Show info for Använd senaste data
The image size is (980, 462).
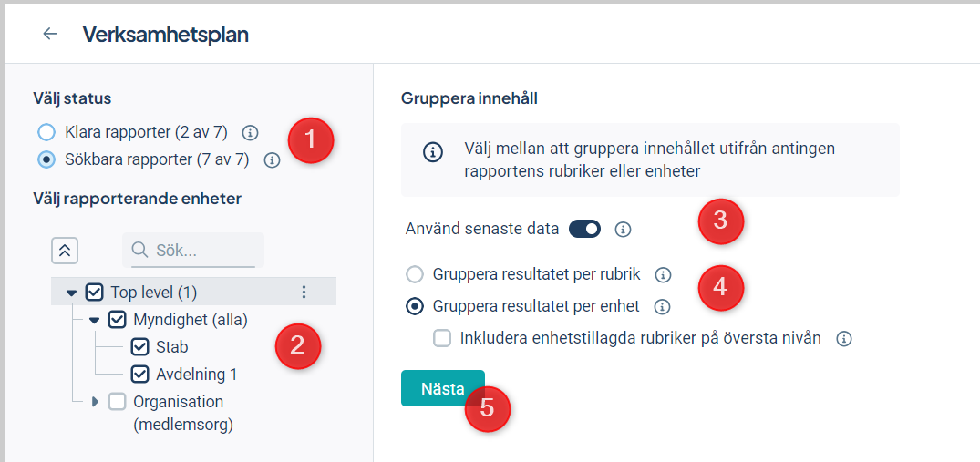click(622, 229)
